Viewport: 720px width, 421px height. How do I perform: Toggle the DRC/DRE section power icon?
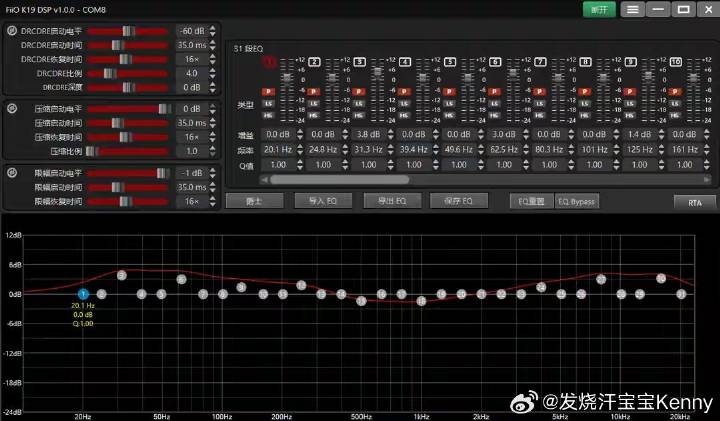tap(12, 31)
